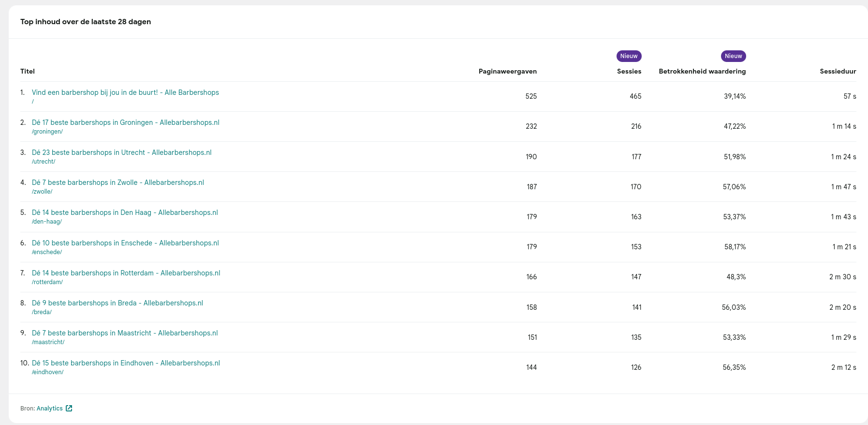Select the 190 pageviews value for Utrecht
868x425 pixels.
[x=531, y=157]
